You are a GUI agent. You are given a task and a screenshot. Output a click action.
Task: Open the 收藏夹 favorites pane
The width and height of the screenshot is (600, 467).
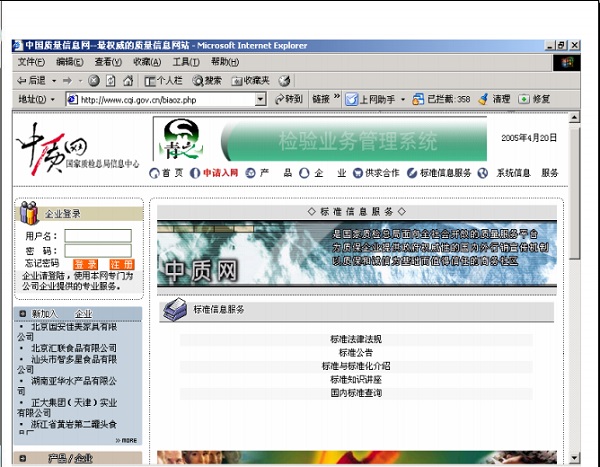(x=251, y=80)
